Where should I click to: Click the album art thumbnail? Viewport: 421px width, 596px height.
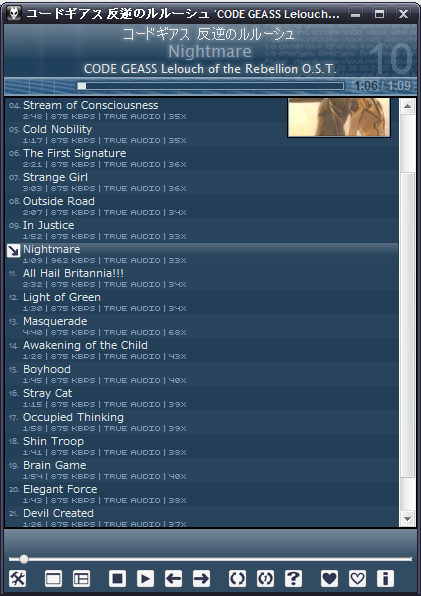tap(339, 117)
